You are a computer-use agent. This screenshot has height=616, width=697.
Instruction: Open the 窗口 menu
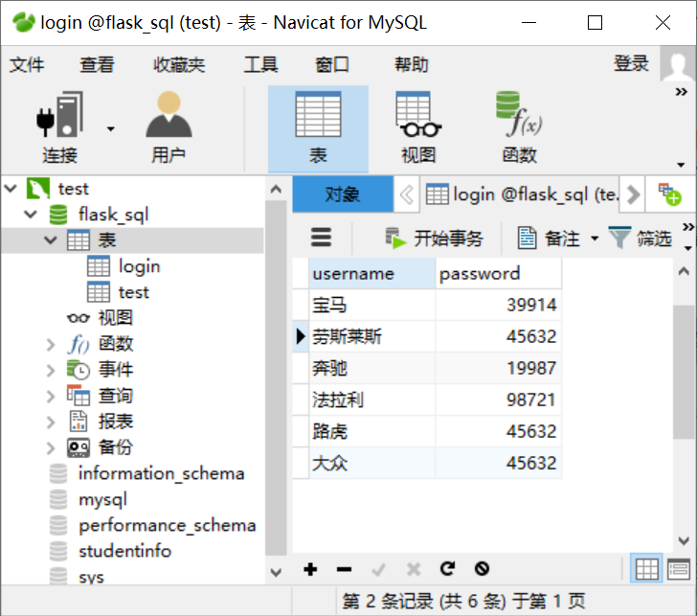(332, 65)
